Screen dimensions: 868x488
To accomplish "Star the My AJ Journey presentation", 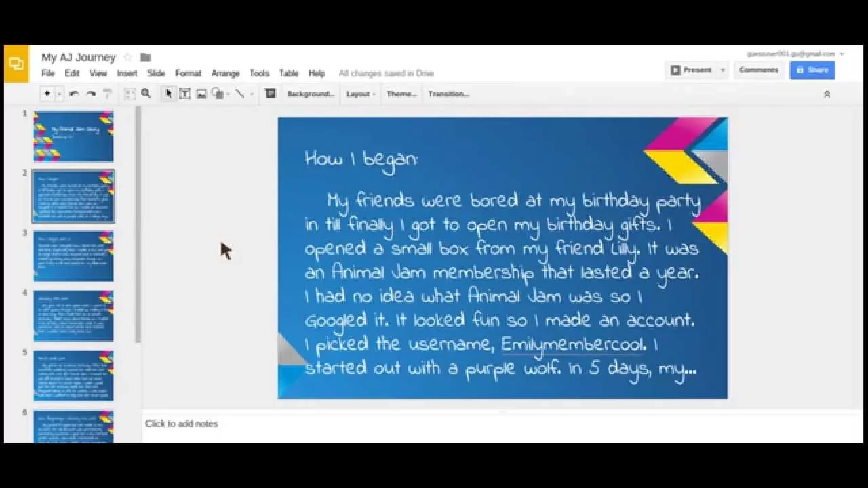I will tap(127, 58).
